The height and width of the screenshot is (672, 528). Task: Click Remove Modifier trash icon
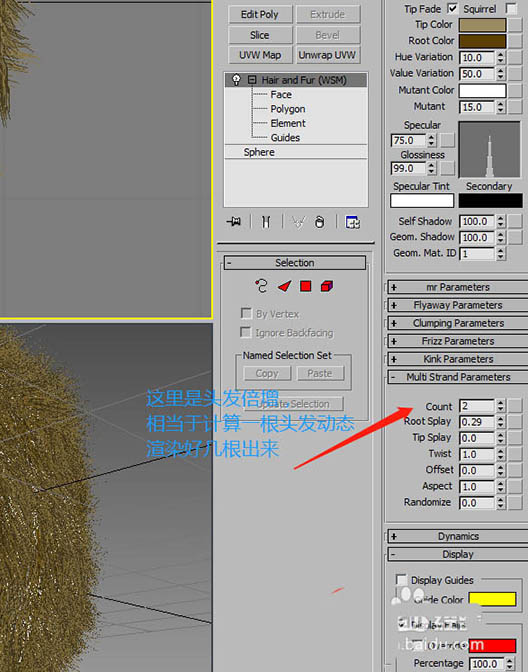(320, 222)
